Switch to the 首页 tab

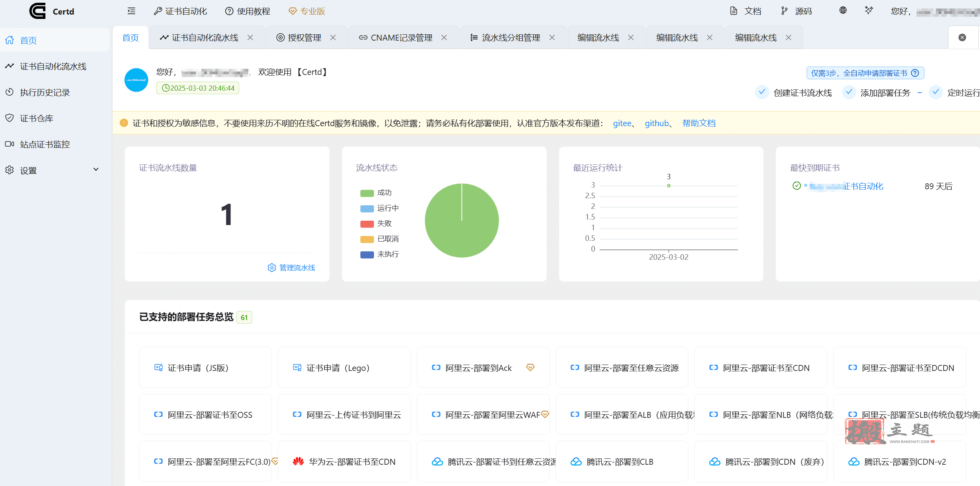click(x=130, y=37)
